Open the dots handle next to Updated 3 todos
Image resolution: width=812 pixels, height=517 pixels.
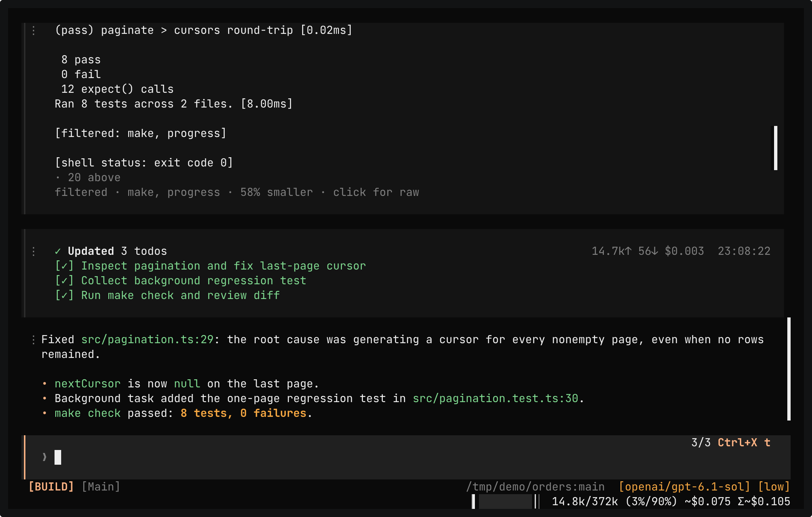pyautogui.click(x=34, y=251)
